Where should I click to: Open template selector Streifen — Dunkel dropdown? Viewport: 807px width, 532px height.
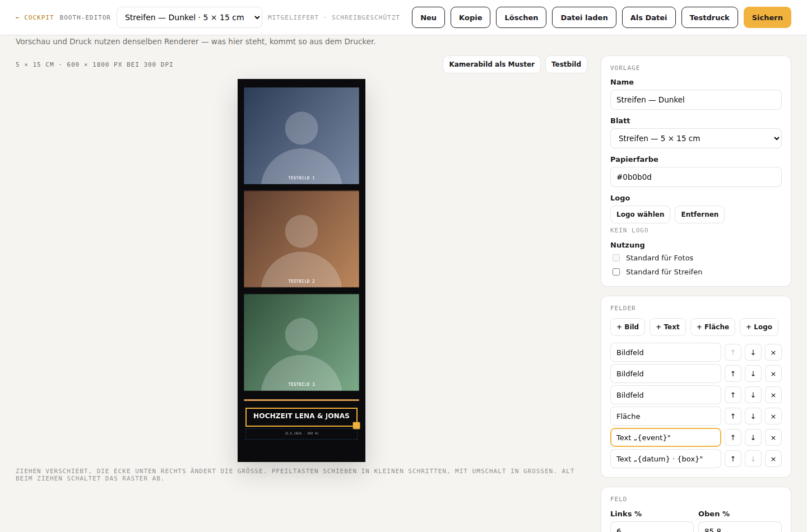pos(189,17)
